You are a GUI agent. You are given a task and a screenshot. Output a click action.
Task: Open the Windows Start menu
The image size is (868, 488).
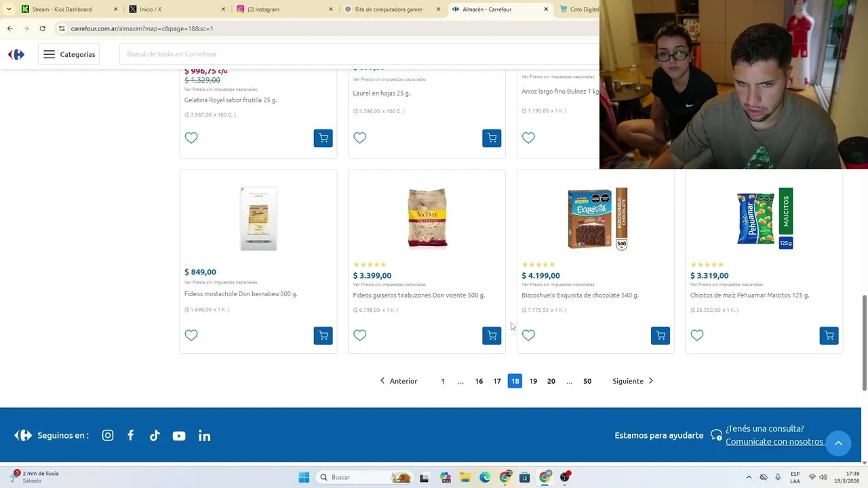click(304, 477)
